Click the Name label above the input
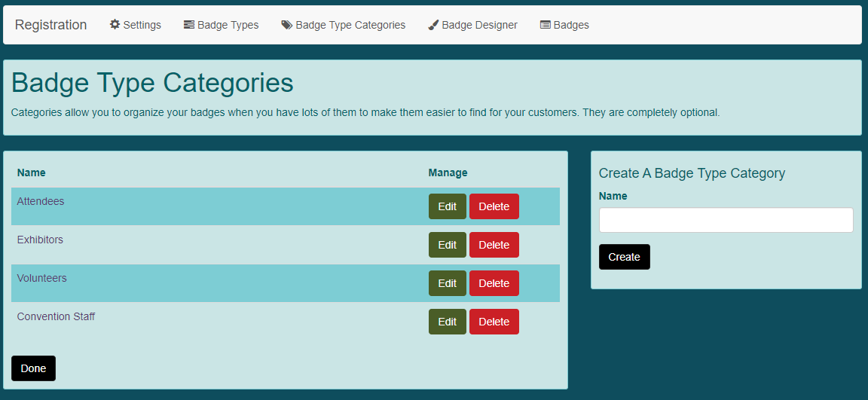Viewport: 868px width, 400px height. [613, 196]
